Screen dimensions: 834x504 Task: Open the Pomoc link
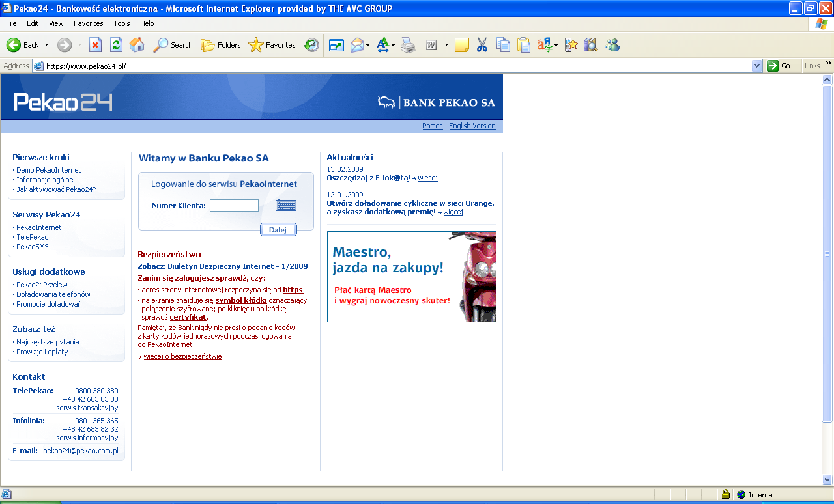coord(432,126)
